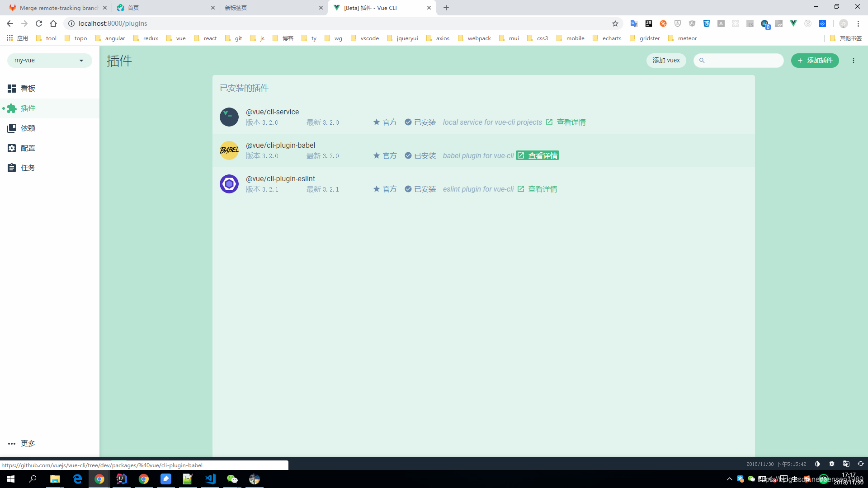Open the 应用 apps shortcut
Image resolution: width=868 pixels, height=488 pixels.
[x=17, y=38]
